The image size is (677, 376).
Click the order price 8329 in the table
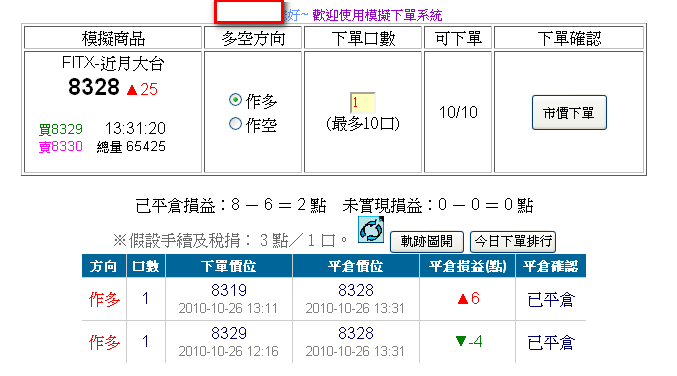click(x=229, y=333)
